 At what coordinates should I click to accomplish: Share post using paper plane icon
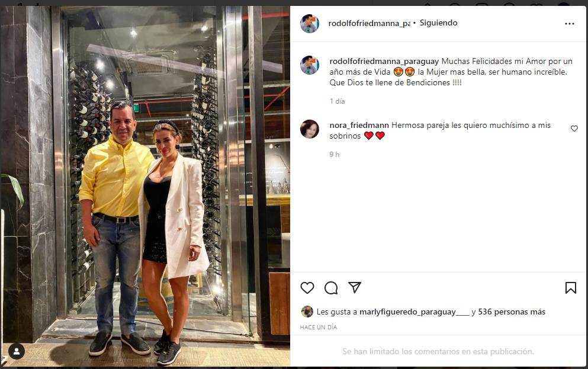354,287
